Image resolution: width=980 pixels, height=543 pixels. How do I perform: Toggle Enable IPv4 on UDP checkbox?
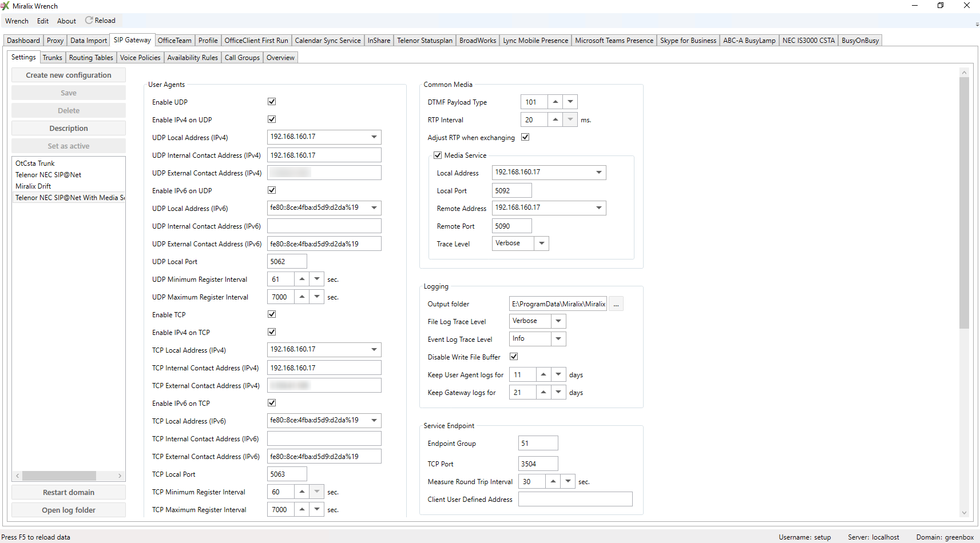point(272,119)
